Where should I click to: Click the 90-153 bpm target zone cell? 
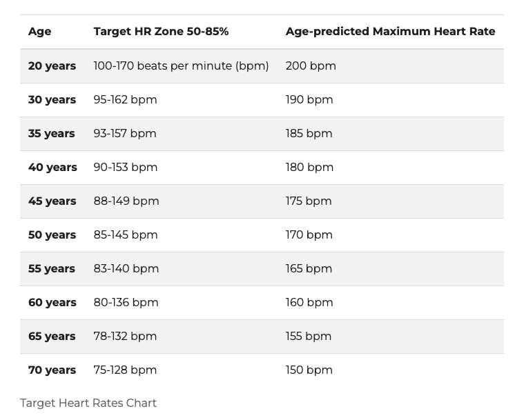126,168
